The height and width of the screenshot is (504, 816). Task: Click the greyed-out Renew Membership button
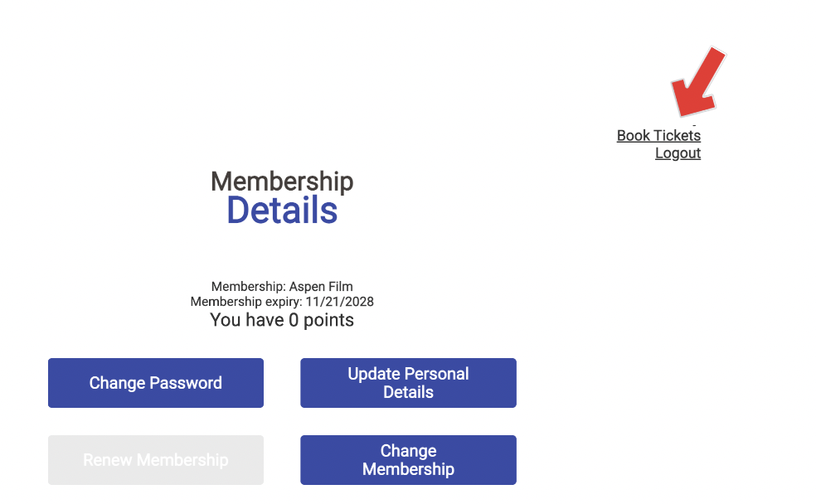[x=156, y=460]
